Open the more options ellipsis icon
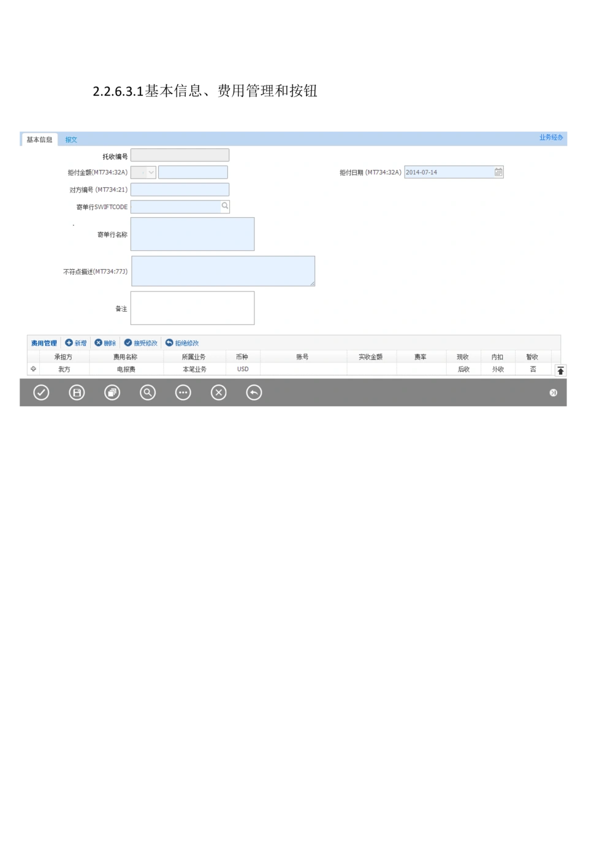 click(183, 393)
